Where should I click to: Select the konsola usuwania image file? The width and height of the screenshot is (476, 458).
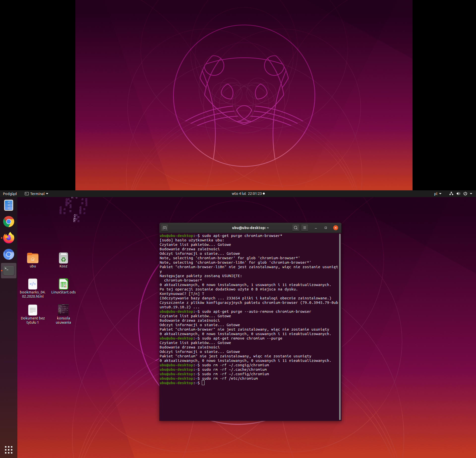tap(63, 314)
